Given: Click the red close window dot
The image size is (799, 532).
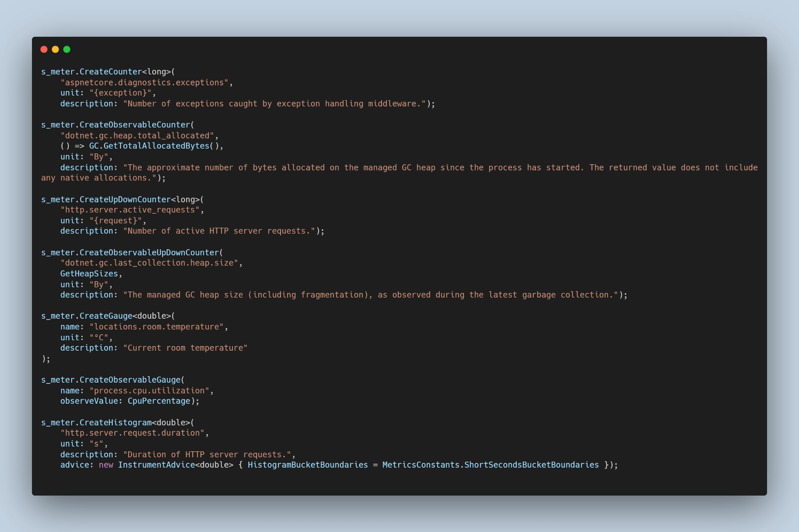Looking at the screenshot, I should pos(44,49).
